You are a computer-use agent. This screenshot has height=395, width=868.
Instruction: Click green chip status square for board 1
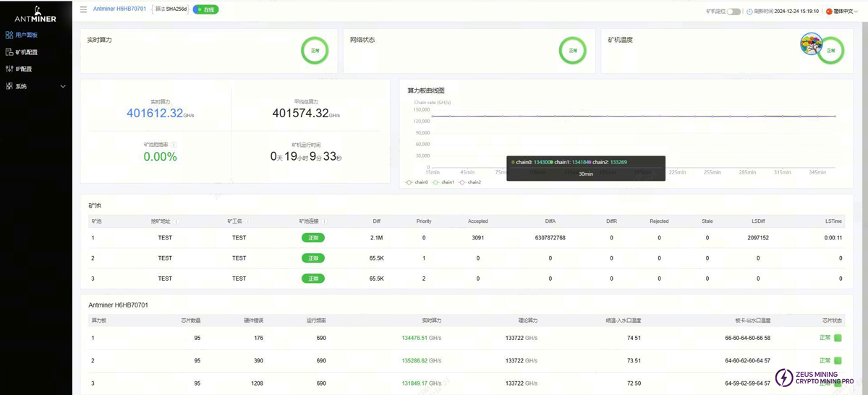point(838,338)
